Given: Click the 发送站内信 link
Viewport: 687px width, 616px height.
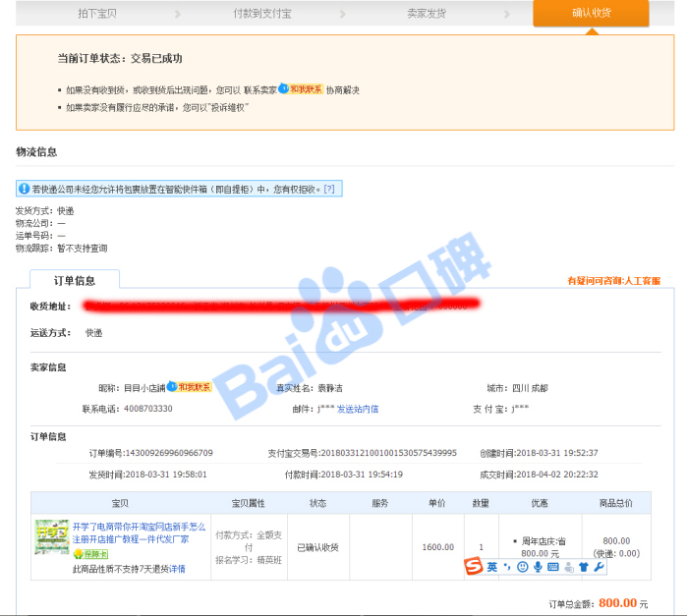Looking at the screenshot, I should click(x=358, y=409).
